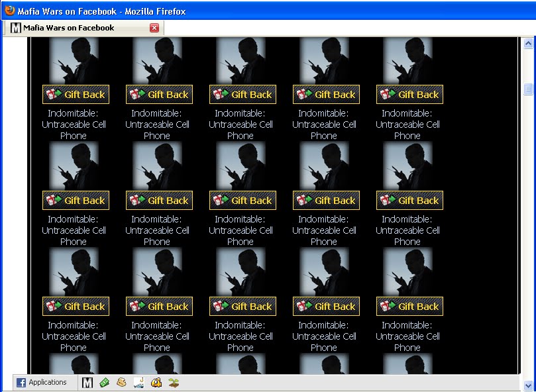Click the Mafia Wars M icon in bottom bar
Screen dimensions: 536x392
tap(87, 383)
